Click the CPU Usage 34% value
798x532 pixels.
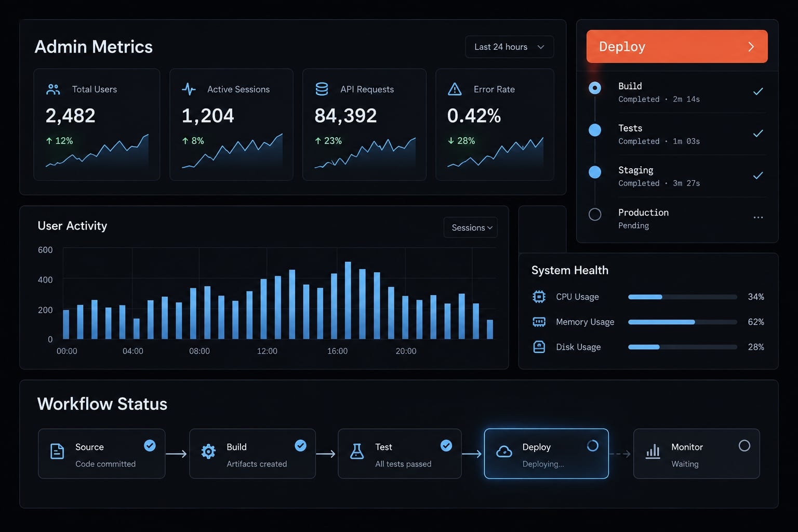pos(756,297)
